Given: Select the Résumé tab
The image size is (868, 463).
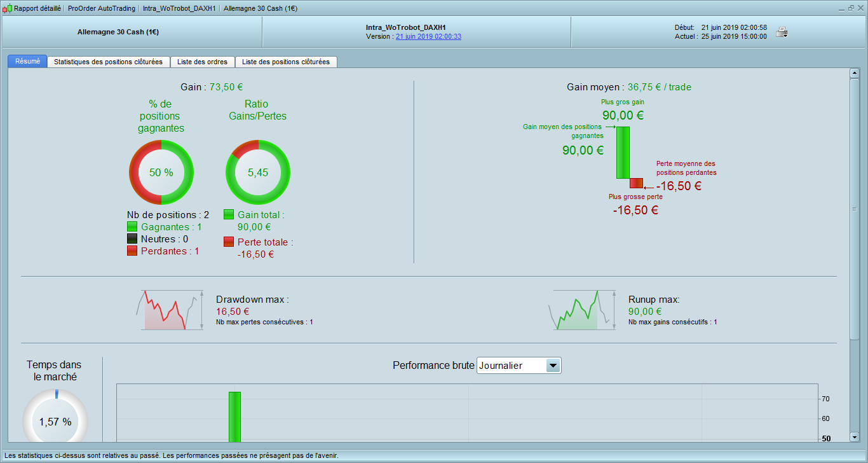Looking at the screenshot, I should [x=27, y=61].
